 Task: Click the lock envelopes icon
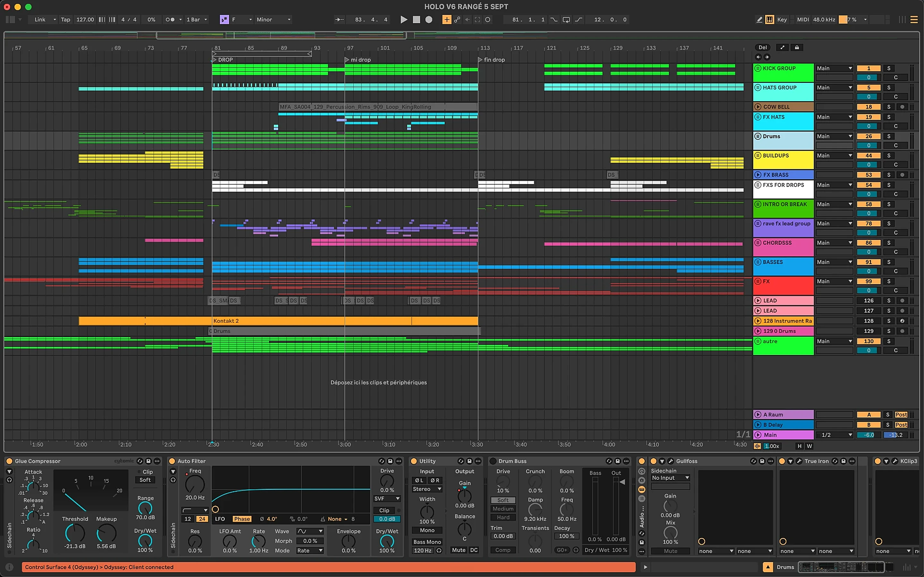click(x=797, y=47)
